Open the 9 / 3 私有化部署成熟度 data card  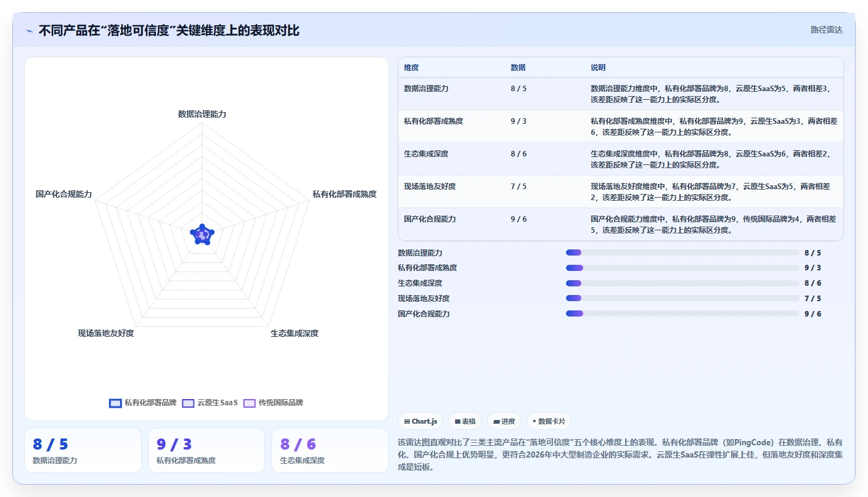pyautogui.click(x=207, y=450)
